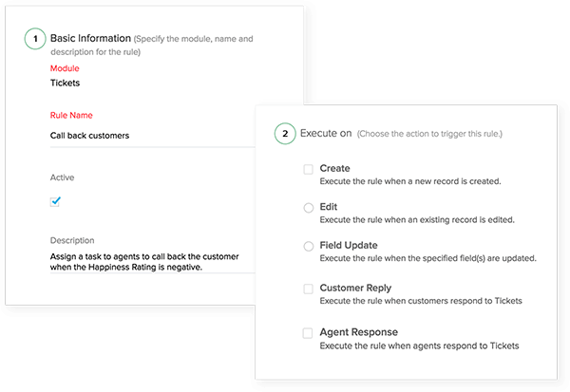Click the Agent Response option label
The width and height of the screenshot is (570, 392).
(358, 332)
